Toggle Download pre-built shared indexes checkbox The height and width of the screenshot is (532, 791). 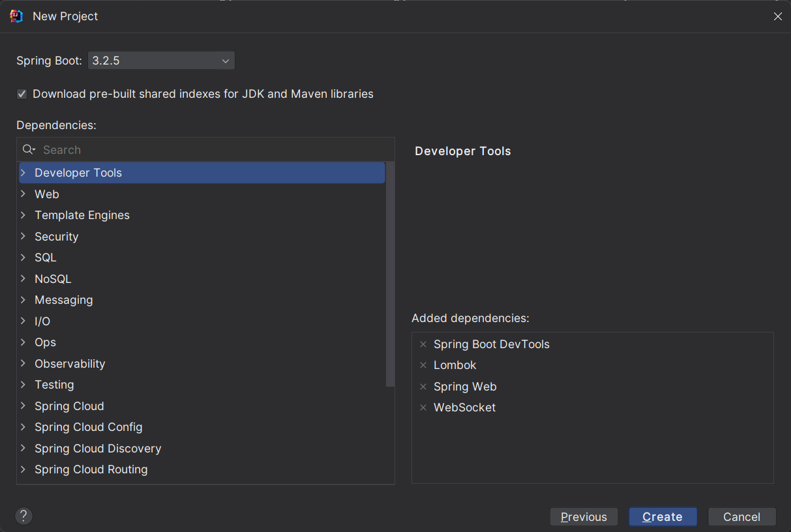click(22, 94)
